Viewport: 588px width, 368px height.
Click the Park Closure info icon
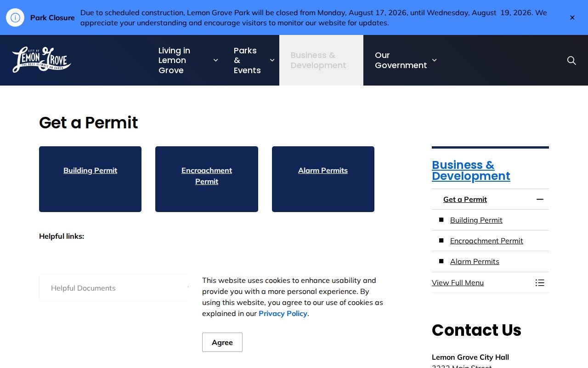coord(15,17)
